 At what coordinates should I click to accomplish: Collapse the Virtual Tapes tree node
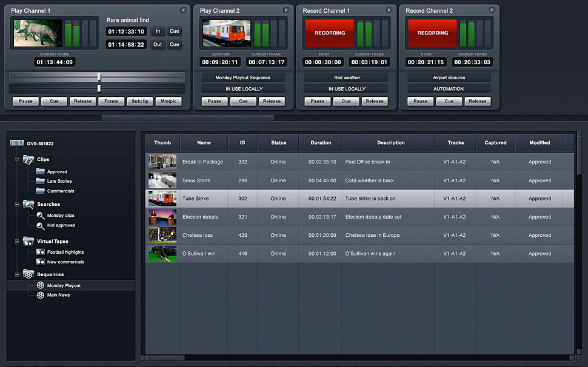[x=17, y=242]
